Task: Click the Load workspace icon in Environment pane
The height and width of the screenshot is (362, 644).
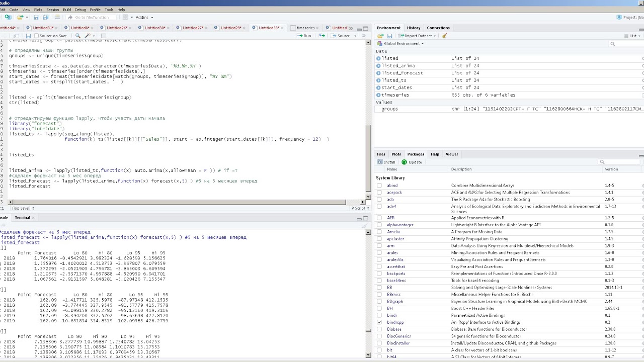Action: (x=381, y=36)
